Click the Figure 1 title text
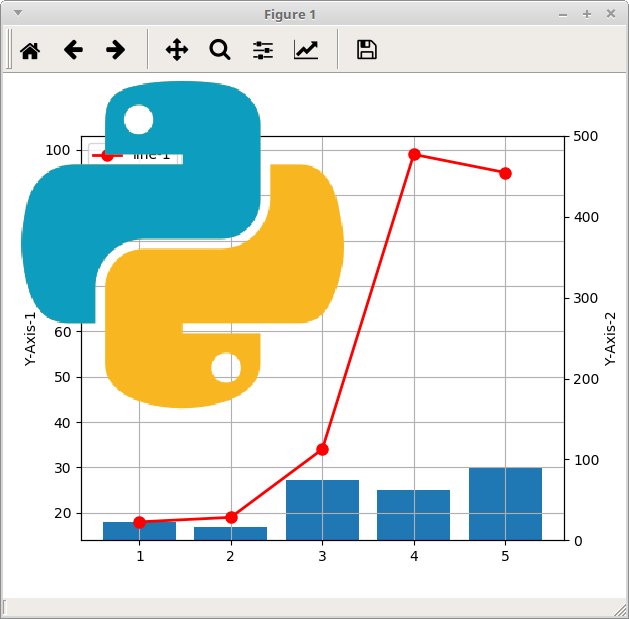 (x=290, y=15)
